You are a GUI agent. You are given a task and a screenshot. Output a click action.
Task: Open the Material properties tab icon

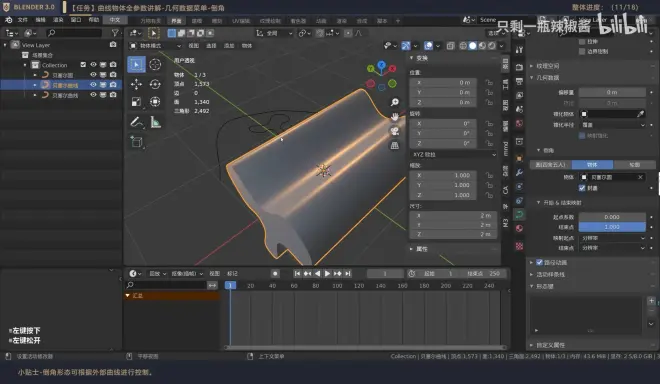[x=519, y=228]
